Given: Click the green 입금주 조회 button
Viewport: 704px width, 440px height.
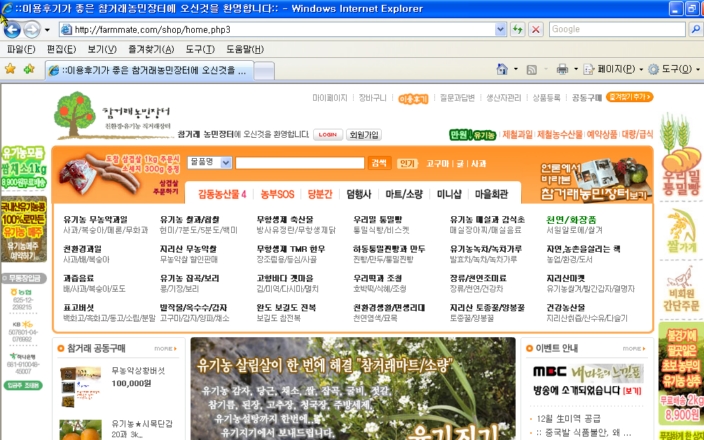Looking at the screenshot, I should tap(23, 385).
